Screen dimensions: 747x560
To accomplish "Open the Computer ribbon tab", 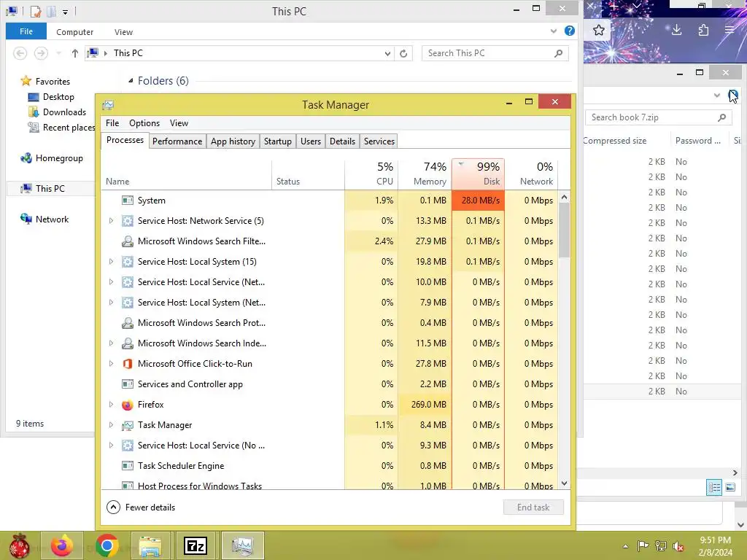I will pos(75,32).
